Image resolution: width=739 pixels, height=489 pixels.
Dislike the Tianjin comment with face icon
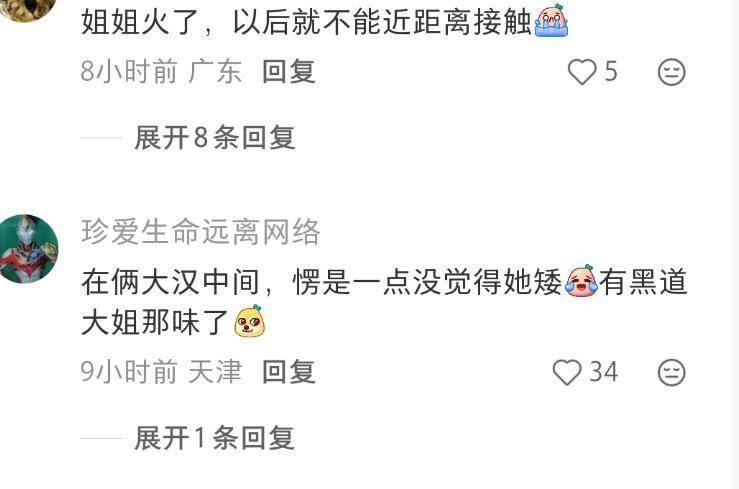(671, 372)
